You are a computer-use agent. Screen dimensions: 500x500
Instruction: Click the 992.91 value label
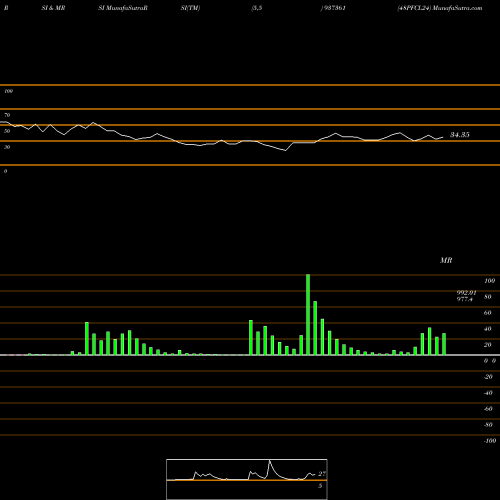coord(466,292)
